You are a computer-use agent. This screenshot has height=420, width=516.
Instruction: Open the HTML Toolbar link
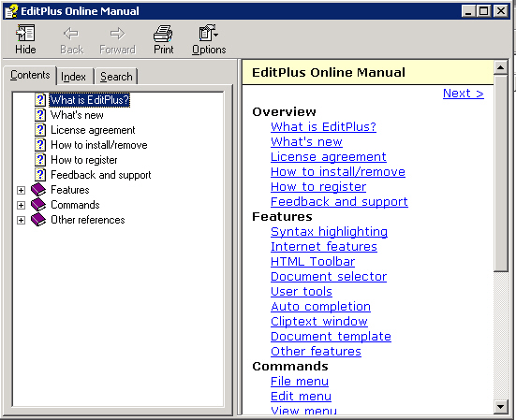(313, 262)
